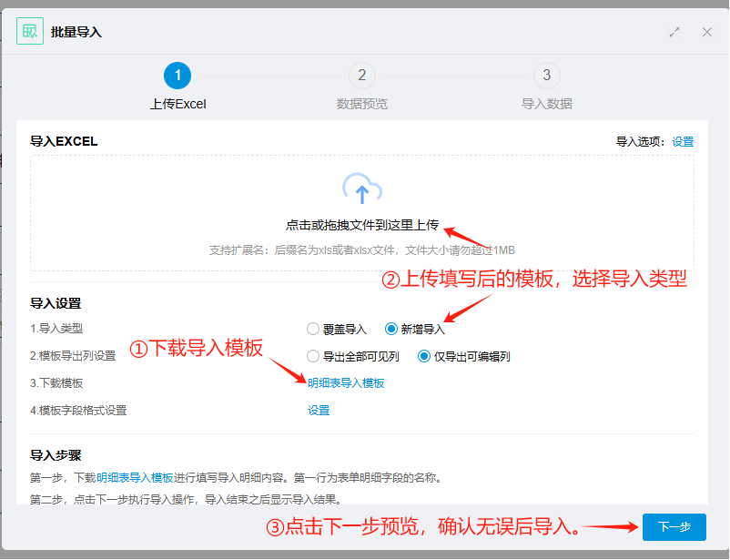Screen dimensions: 730x560
Task: Download 明细表导入模板 from the 下载模板 row
Action: point(346,383)
